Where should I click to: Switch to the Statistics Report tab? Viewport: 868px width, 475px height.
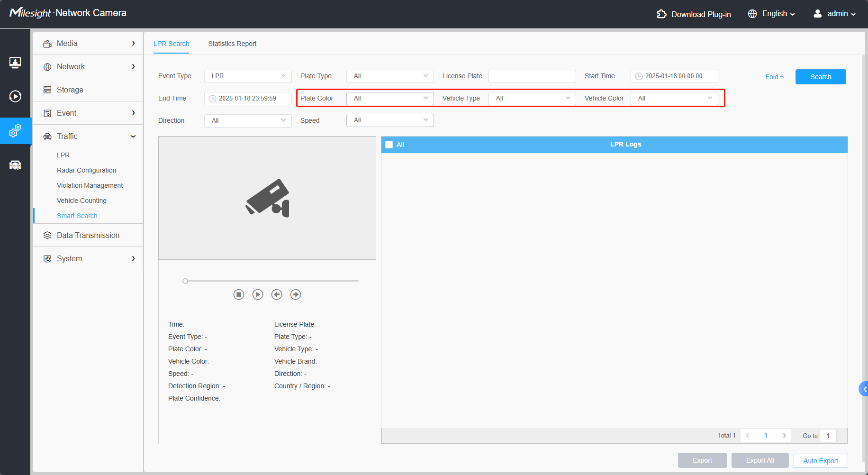click(232, 44)
